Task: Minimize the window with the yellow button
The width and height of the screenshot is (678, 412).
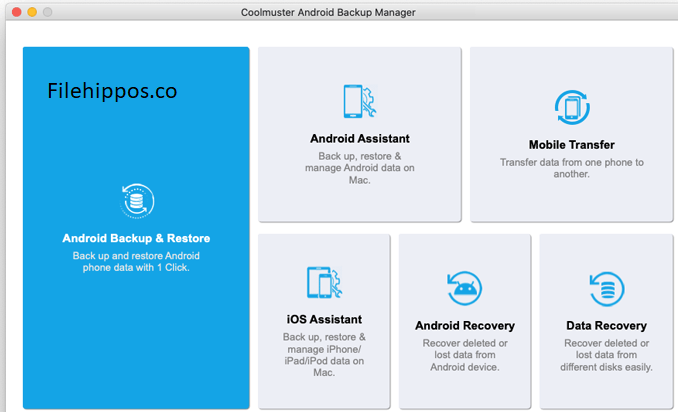Action: (x=32, y=12)
